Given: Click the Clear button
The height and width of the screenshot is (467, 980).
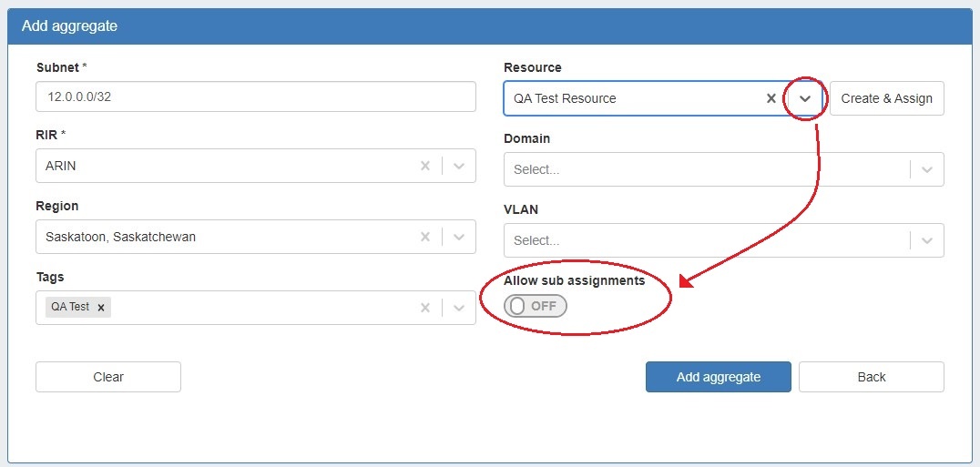Looking at the screenshot, I should (x=108, y=377).
